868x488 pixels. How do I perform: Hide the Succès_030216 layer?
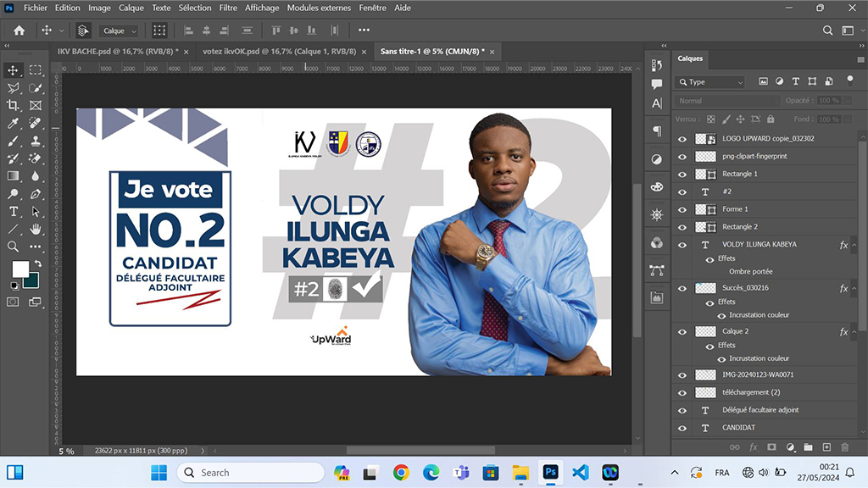682,288
